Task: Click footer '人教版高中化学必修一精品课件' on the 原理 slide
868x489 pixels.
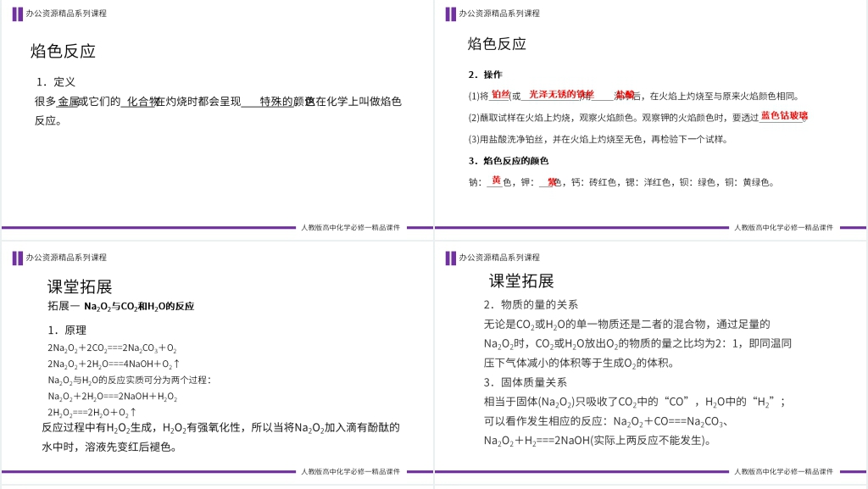Action: click(350, 472)
